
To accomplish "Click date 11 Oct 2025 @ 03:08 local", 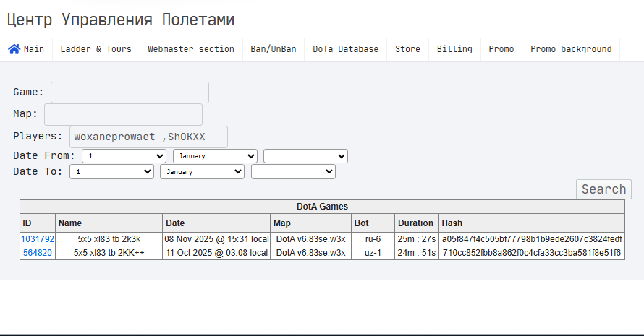I will tap(216, 253).
